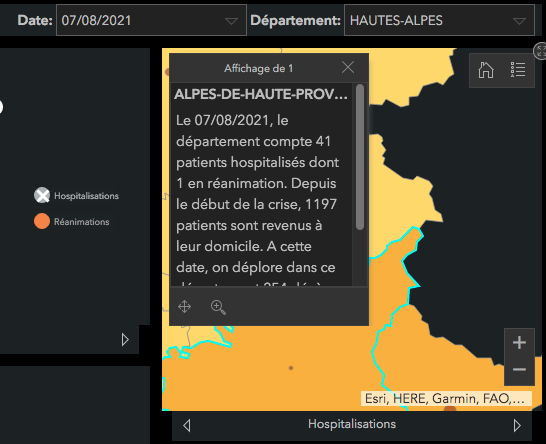
Task: Toggle the Hospitalisations legend series
Action: [x=76, y=196]
